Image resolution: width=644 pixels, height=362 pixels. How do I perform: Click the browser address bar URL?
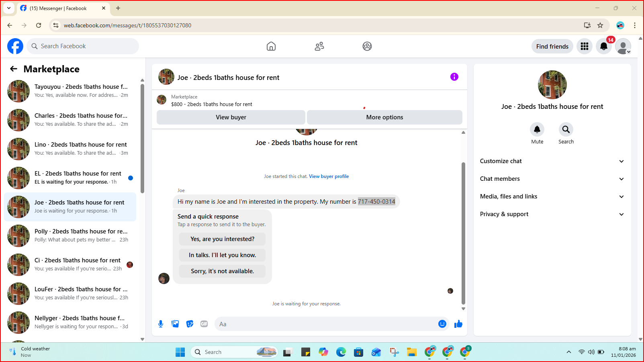(127, 25)
